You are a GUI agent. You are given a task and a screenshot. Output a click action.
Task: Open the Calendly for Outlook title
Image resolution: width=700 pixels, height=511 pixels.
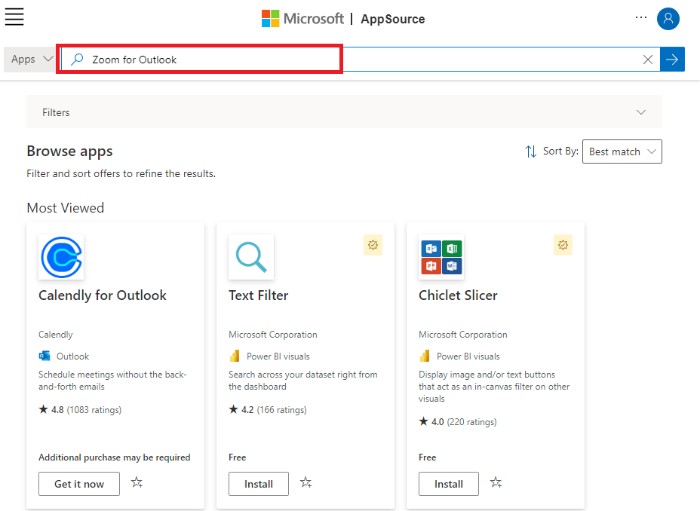pyautogui.click(x=102, y=295)
